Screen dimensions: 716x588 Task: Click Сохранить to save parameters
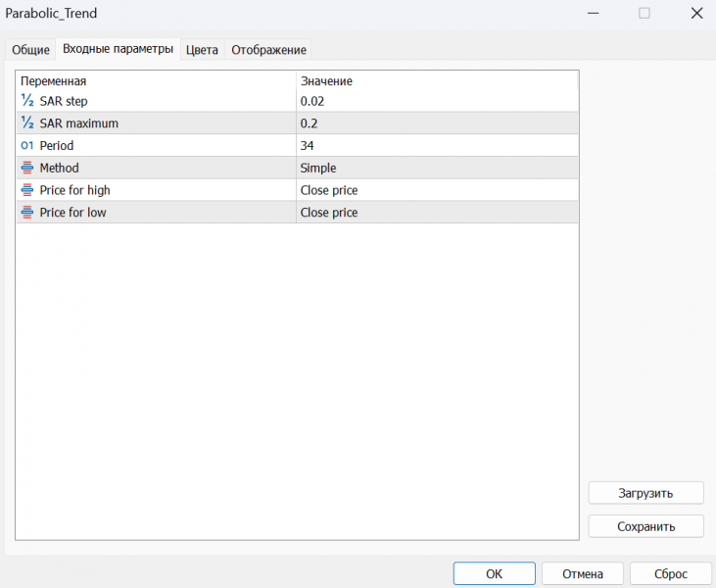point(645,526)
